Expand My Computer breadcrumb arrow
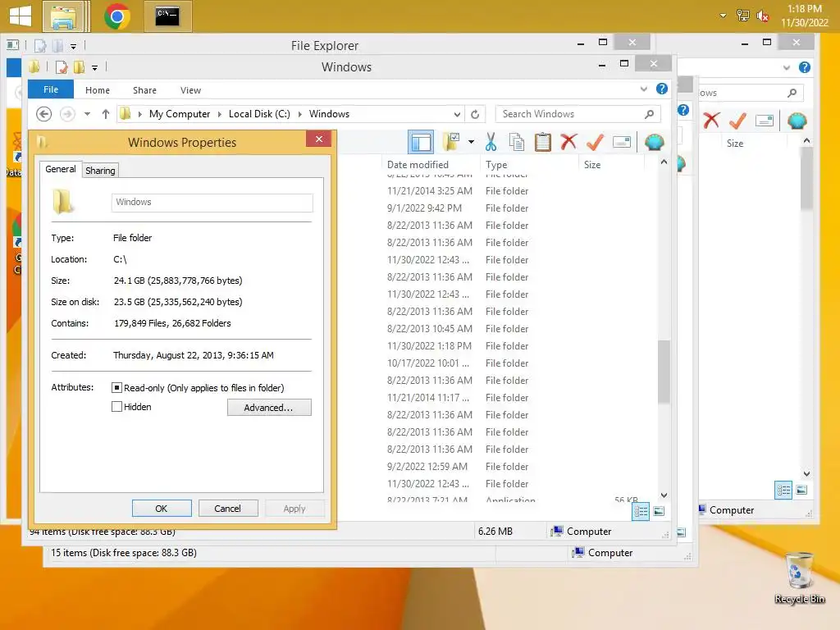The width and height of the screenshot is (840, 630). (219, 114)
